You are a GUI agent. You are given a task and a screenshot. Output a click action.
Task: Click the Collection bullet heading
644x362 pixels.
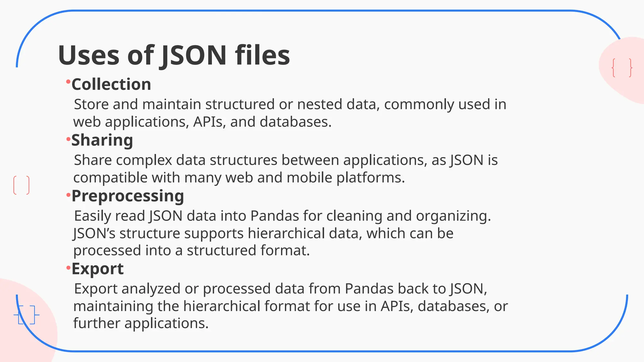point(111,84)
